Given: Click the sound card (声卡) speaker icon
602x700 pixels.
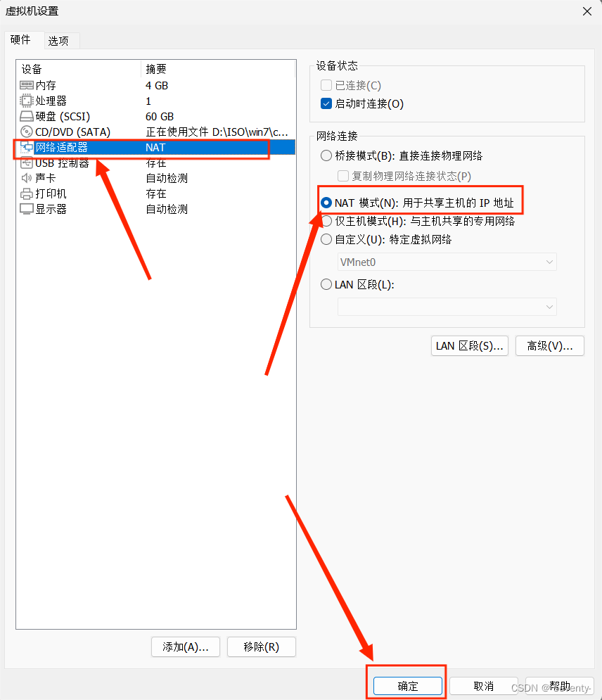Looking at the screenshot, I should click(x=26, y=178).
